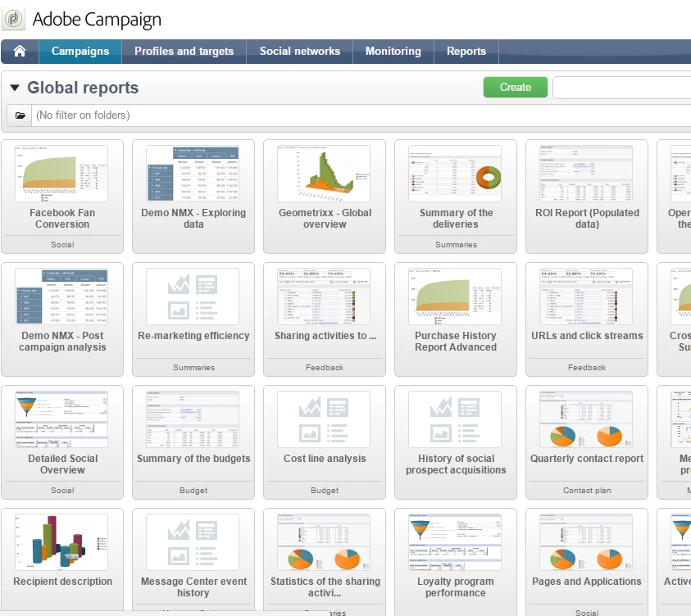Open Loyalty program performance thumbnail
Image resolution: width=691 pixels, height=616 pixels.
[x=455, y=542]
